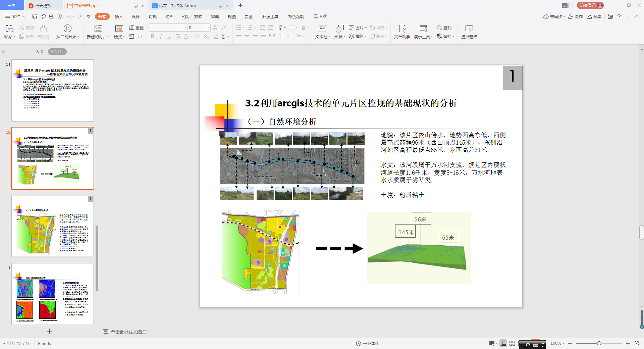Switch to slide sorter view icon
The height and width of the screenshot is (349, 644).
pos(512,343)
